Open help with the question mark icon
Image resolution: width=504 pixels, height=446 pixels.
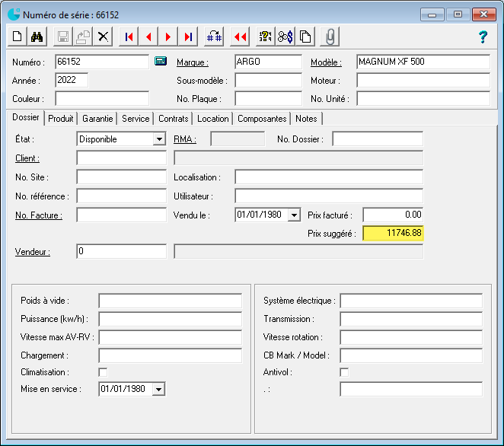(482, 37)
